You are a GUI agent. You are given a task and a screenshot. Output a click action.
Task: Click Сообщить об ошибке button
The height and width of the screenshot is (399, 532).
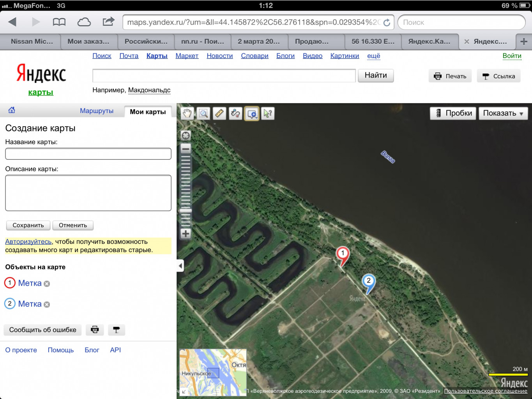pos(43,330)
